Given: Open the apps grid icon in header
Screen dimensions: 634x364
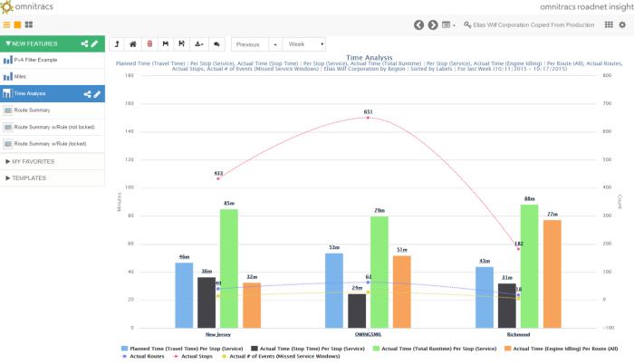Looking at the screenshot, I should tap(609, 24).
